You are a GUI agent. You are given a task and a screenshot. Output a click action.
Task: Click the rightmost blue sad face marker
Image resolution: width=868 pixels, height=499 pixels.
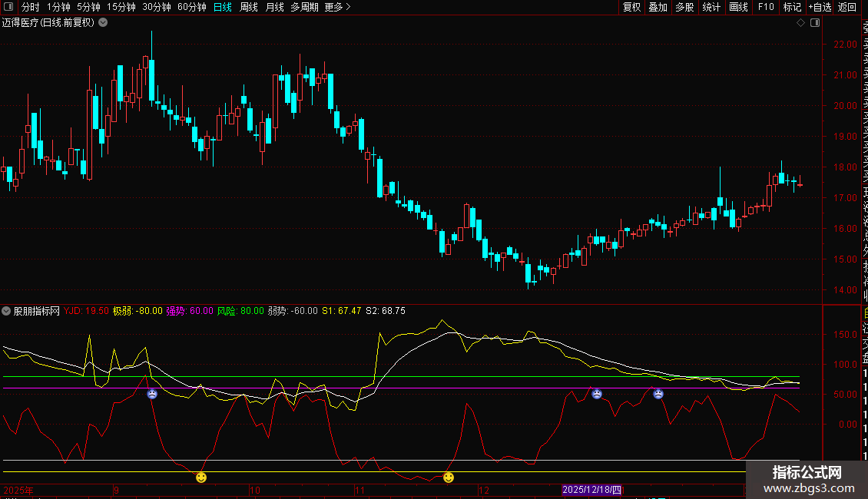pyautogui.click(x=658, y=394)
